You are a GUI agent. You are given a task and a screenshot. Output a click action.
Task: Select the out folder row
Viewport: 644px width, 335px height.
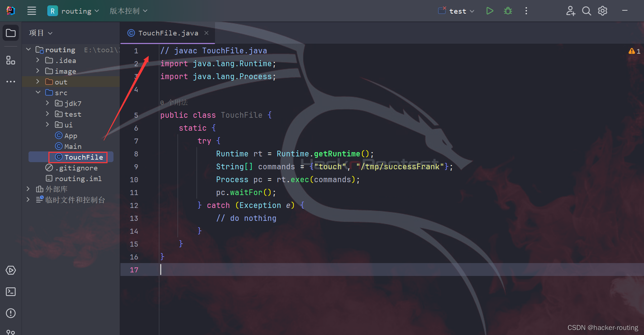click(x=71, y=82)
